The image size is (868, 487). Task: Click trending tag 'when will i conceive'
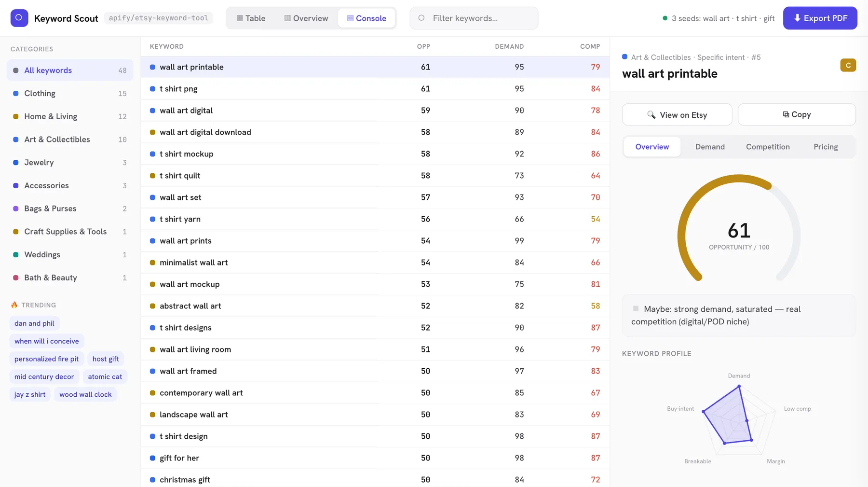[47, 341]
